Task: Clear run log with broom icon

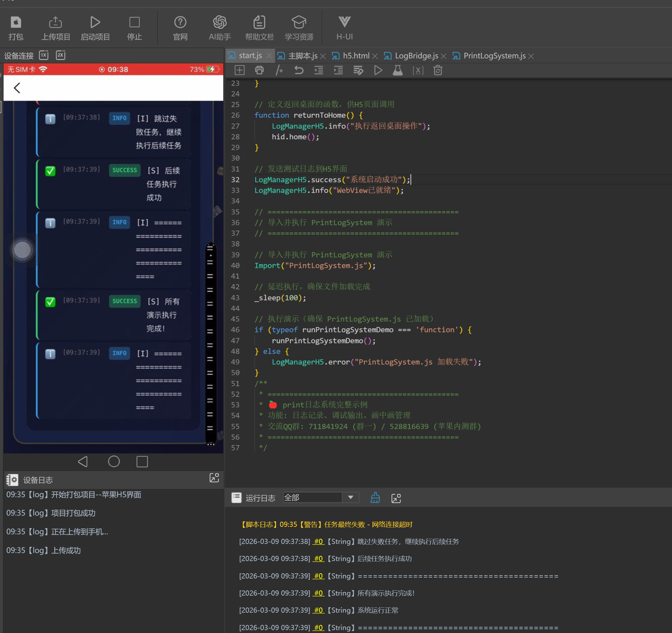Action: point(375,498)
